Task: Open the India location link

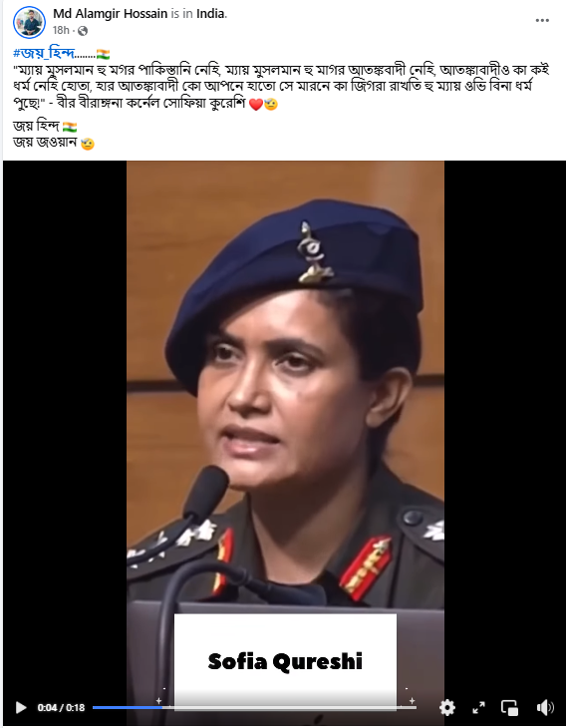Action: pos(210,14)
